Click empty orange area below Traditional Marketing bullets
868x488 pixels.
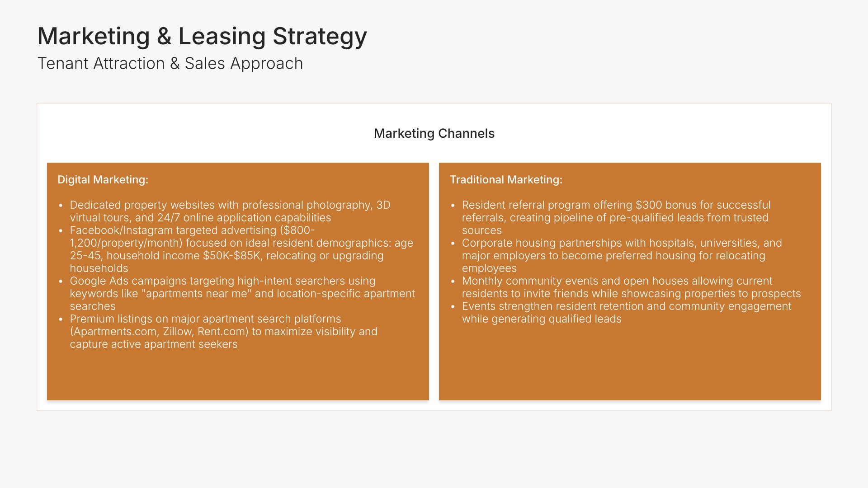630,361
